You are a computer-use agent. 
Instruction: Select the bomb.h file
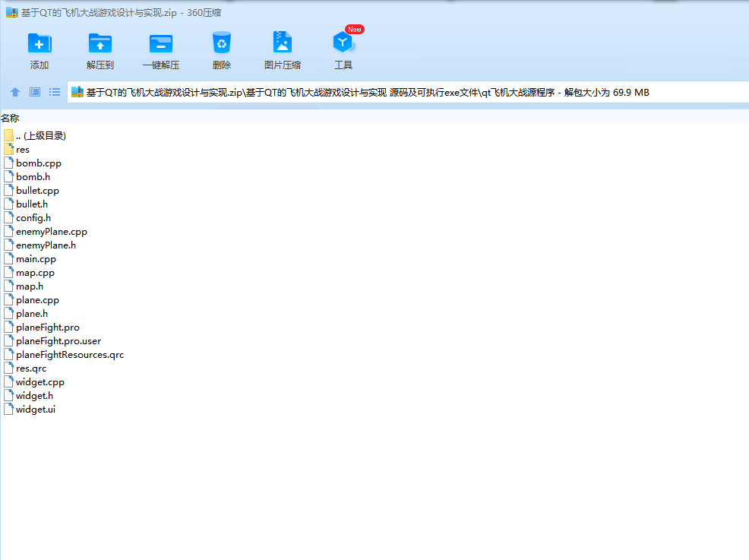coord(33,177)
